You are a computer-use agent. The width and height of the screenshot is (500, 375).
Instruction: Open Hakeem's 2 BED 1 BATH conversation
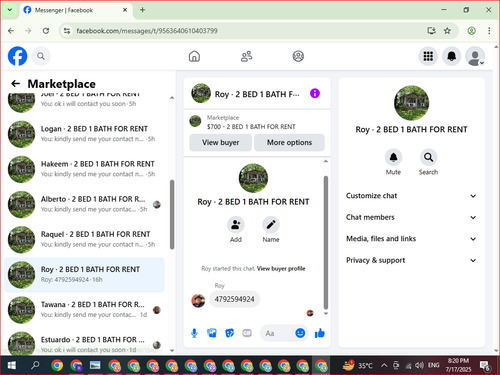84,169
